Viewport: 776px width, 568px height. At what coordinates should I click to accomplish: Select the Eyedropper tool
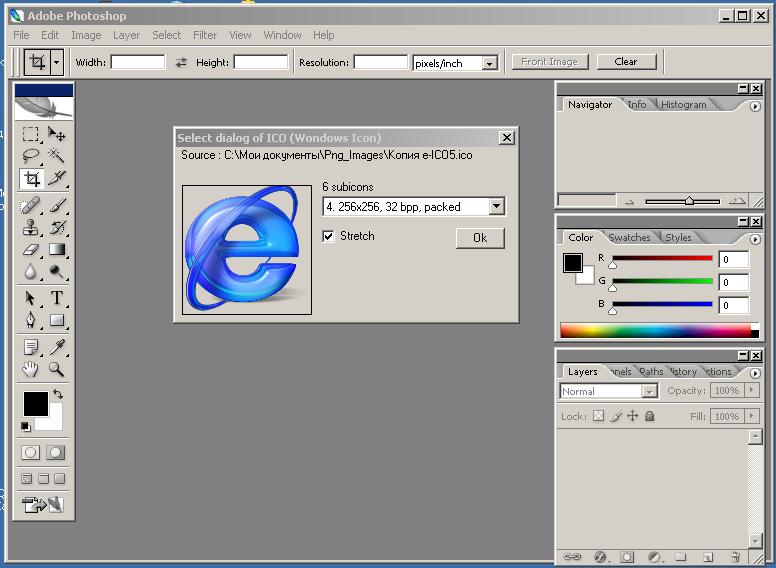pos(56,347)
